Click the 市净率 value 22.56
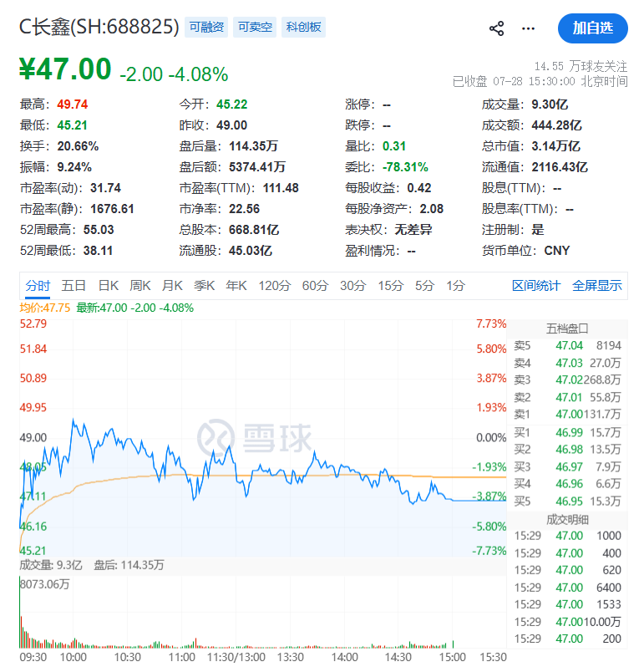The width and height of the screenshot is (644, 667). [x=244, y=209]
